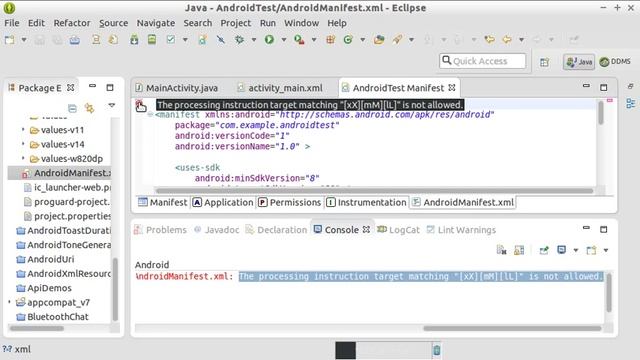
Task: Click the Quick Access search field
Action: click(x=482, y=61)
